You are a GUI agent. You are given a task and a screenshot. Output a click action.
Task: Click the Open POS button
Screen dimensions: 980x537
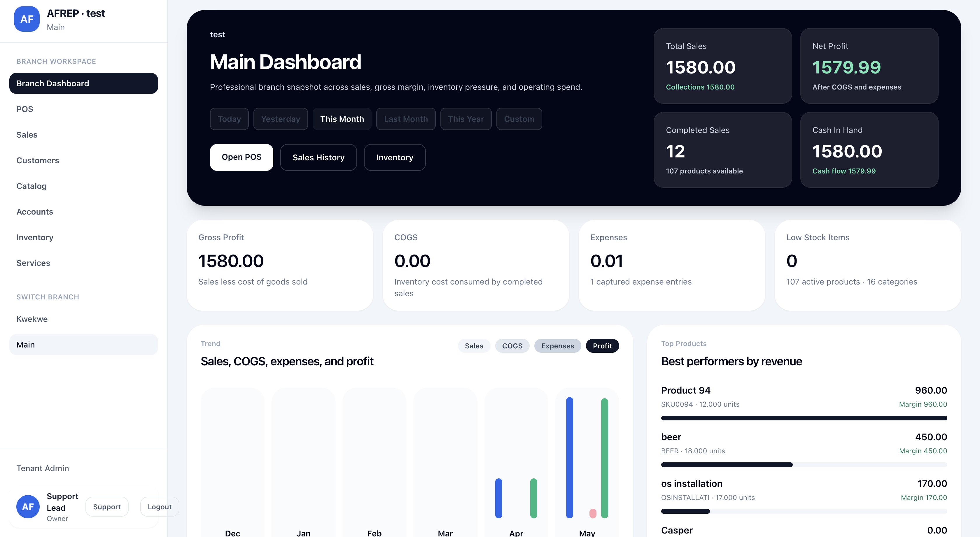[x=242, y=157]
